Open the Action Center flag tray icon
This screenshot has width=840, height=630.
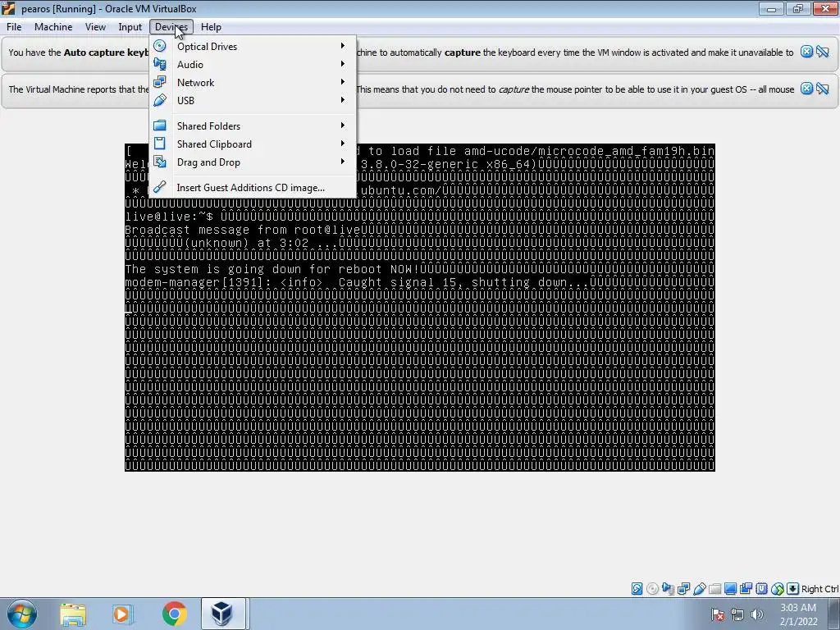pyautogui.click(x=718, y=614)
